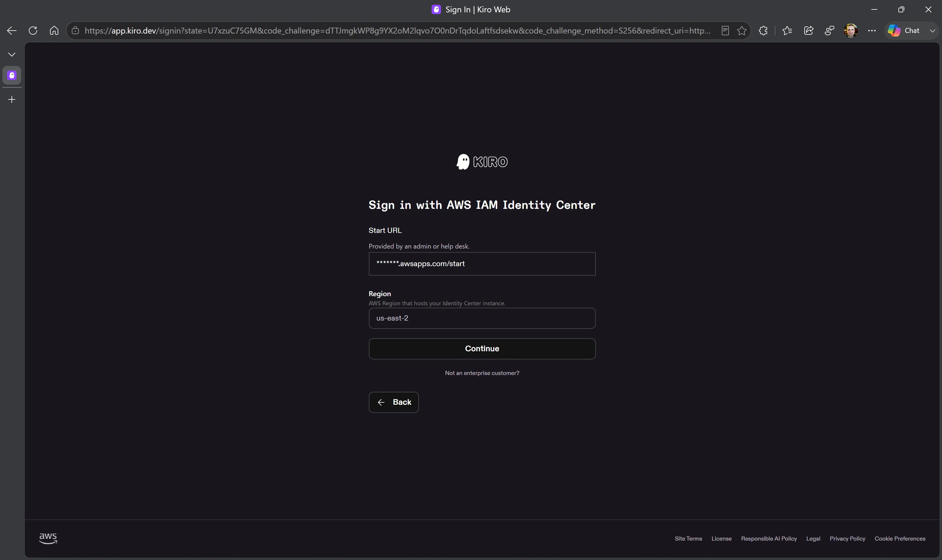Add a new tab with plus icon
The height and width of the screenshot is (560, 942).
(12, 99)
